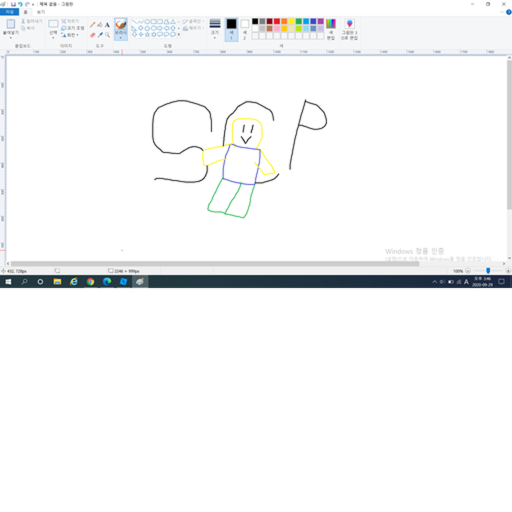Expand the shapes gallery more arrow
This screenshot has height=512, width=512.
click(x=179, y=34)
